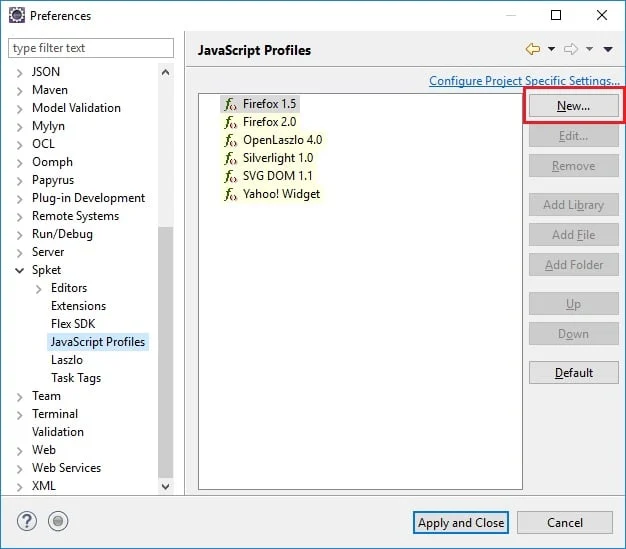Select the Web tree item
Viewport: 626px width, 549px height.
[x=44, y=450]
